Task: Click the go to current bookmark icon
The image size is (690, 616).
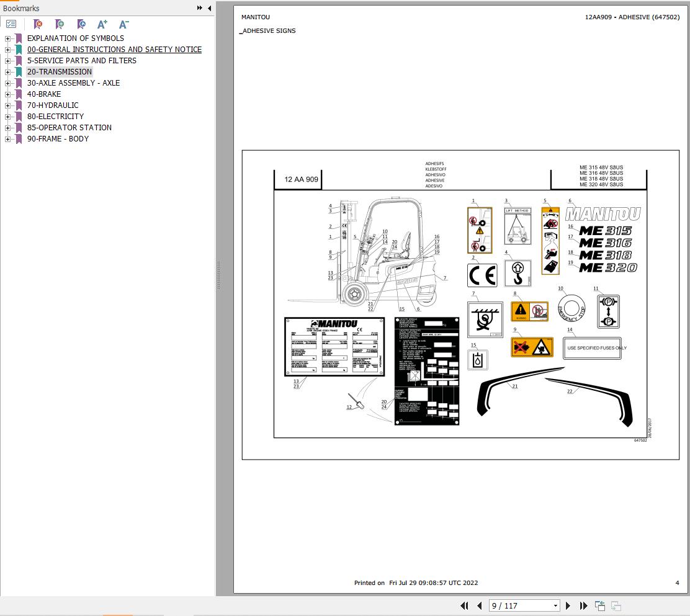Action: (81, 24)
